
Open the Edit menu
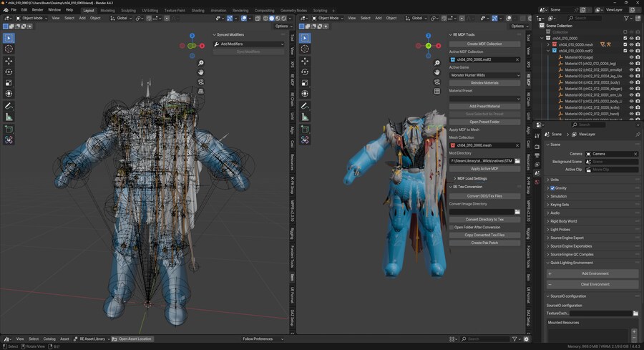(x=24, y=10)
